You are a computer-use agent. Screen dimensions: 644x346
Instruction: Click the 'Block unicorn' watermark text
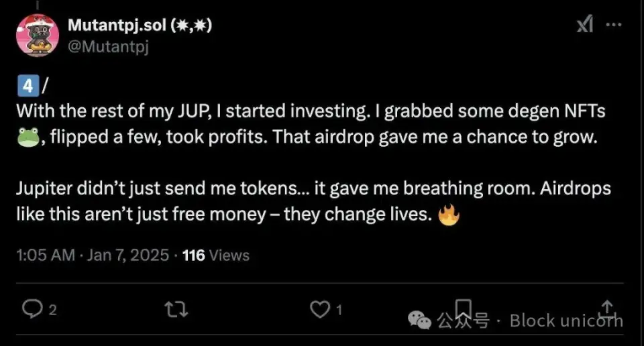pos(566,321)
